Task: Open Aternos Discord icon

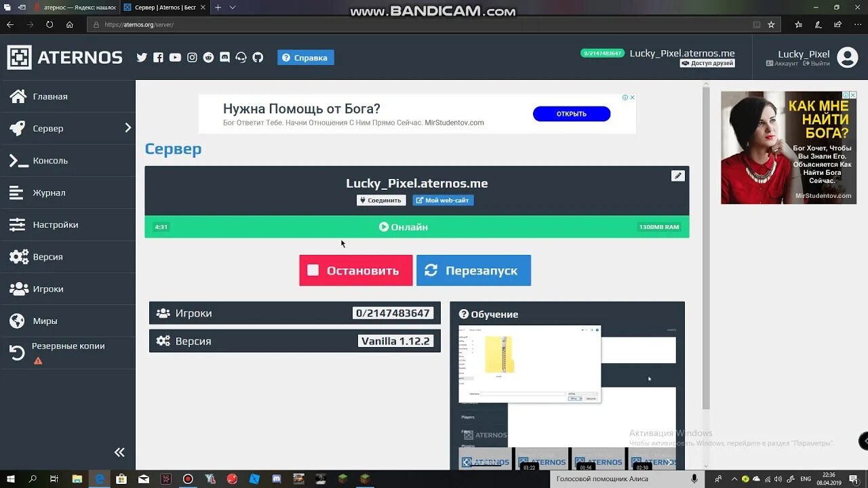Action: pyautogui.click(x=224, y=58)
